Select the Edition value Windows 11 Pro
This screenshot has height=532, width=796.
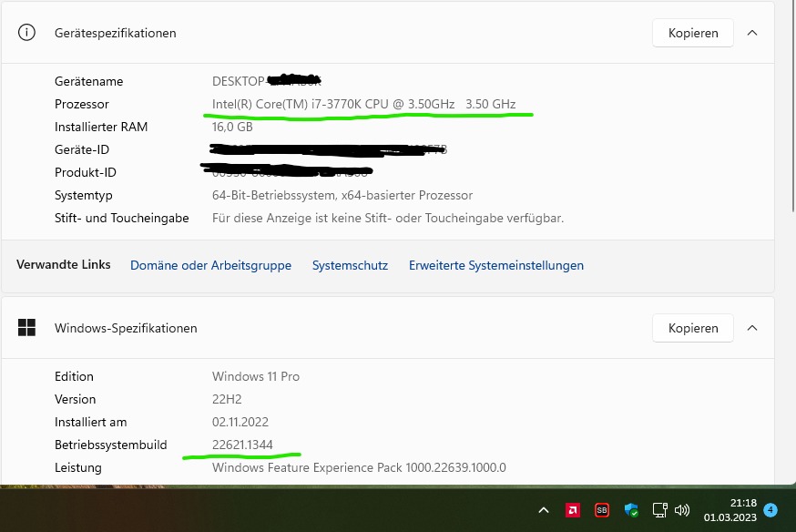256,376
